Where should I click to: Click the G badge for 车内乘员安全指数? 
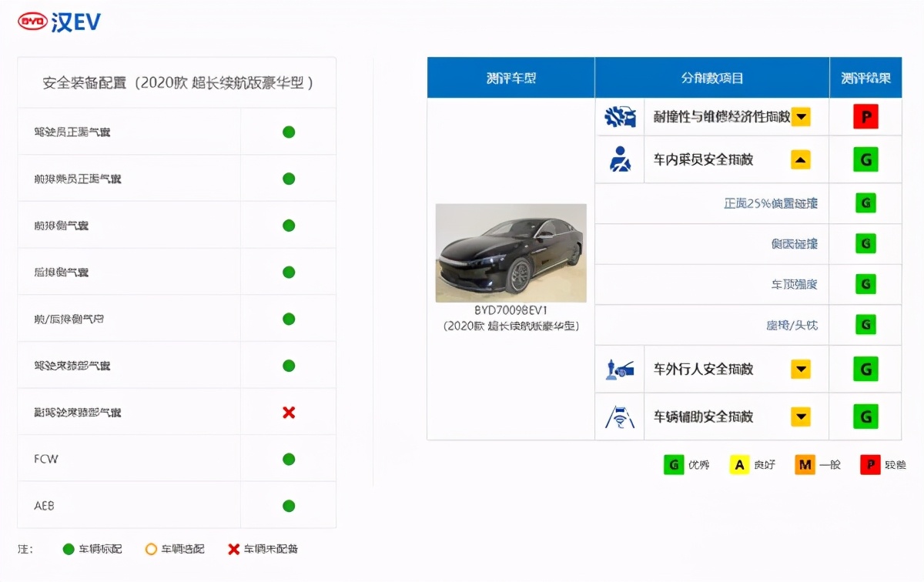pyautogui.click(x=865, y=159)
